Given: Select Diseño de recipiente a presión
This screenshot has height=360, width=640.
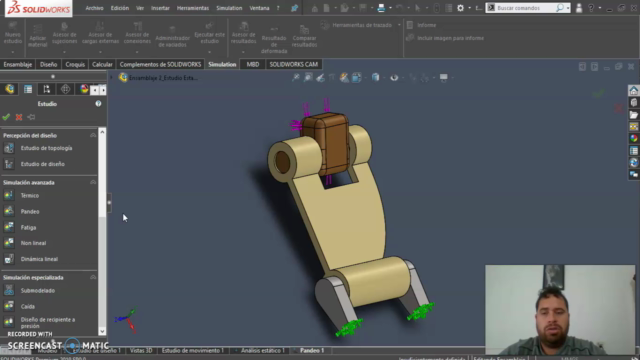Looking at the screenshot, I should 48,323.
